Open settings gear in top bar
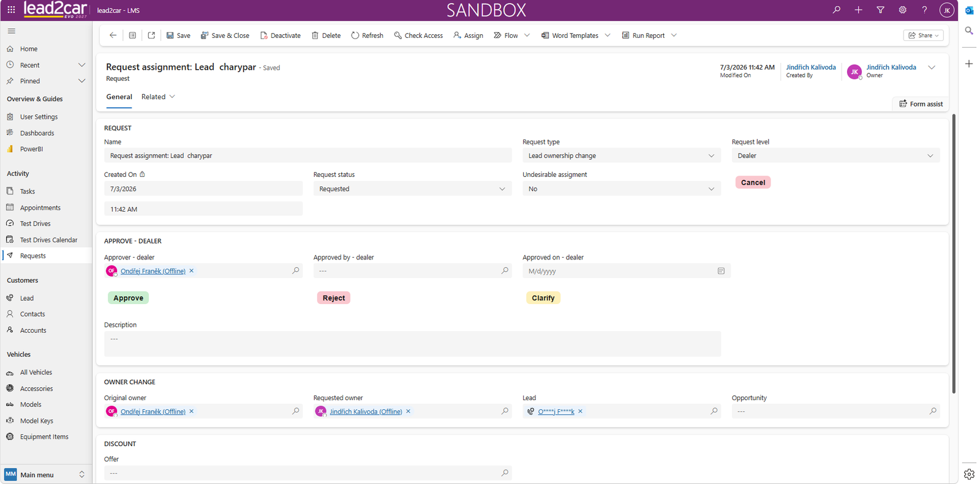 902,10
